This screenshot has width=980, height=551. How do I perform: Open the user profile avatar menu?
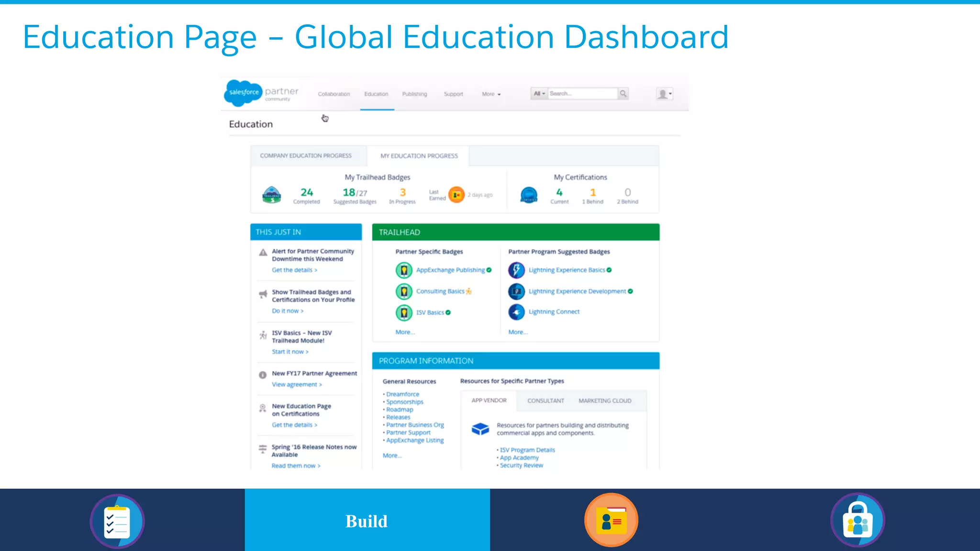(x=664, y=94)
